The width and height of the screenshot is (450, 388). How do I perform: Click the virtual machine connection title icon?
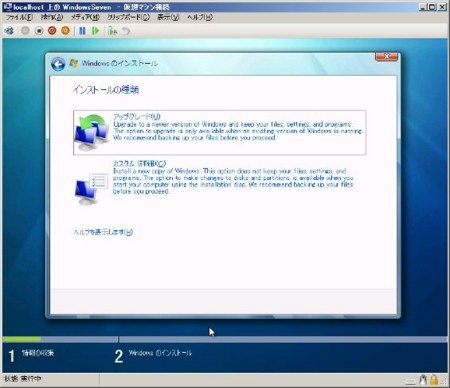[7, 7]
